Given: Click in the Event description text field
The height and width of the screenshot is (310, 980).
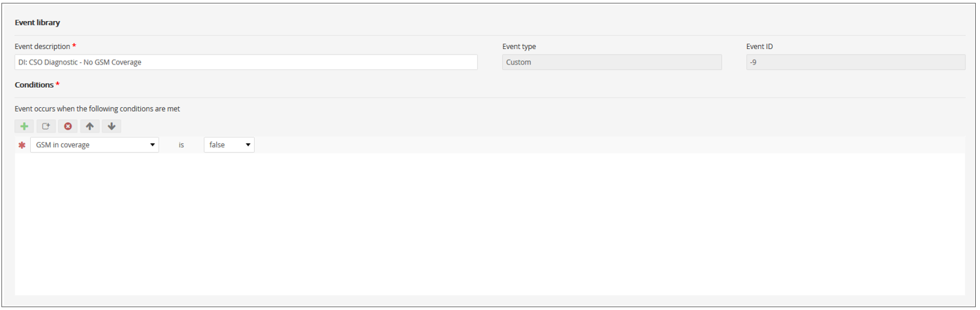Looking at the screenshot, I should point(246,62).
